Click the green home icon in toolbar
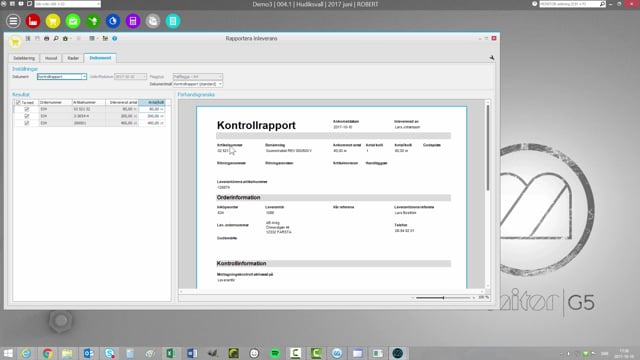The height and width of the screenshot is (360, 640). click(x=65, y=38)
